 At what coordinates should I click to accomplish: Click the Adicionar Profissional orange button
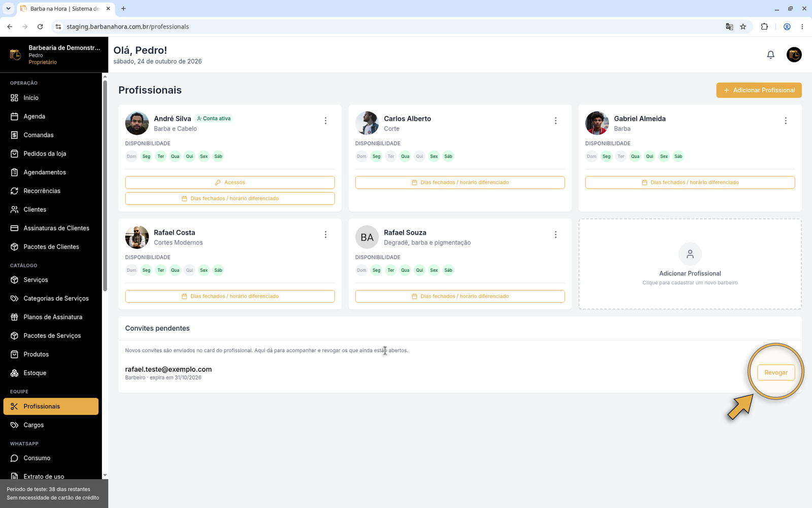759,90
